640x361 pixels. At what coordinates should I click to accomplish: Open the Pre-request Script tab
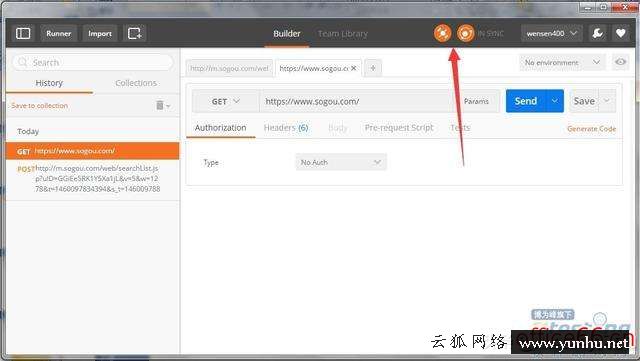(x=399, y=128)
